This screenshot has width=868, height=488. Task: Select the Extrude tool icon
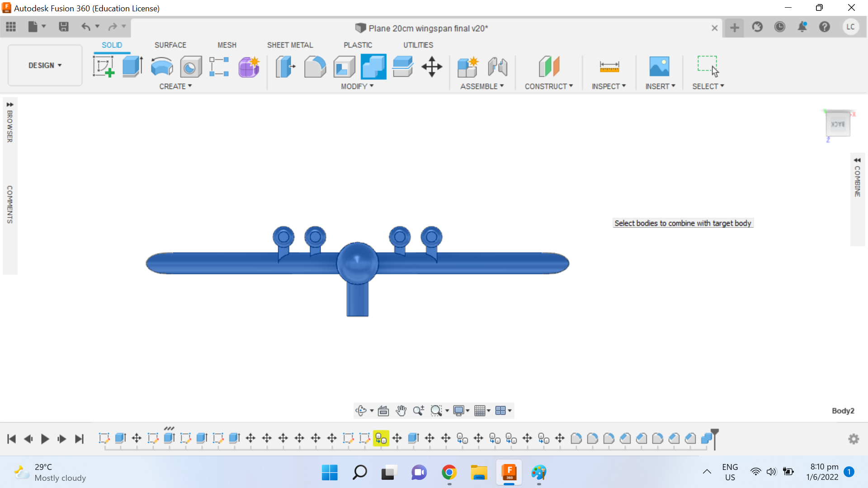[132, 67]
